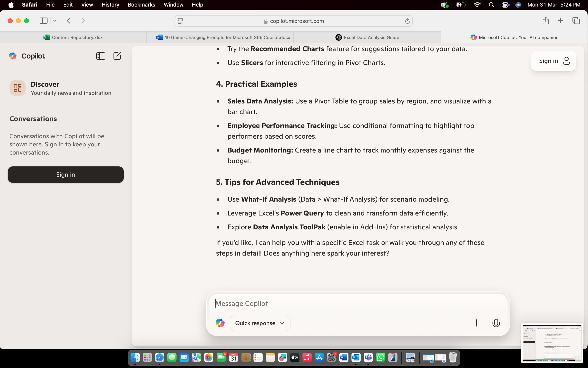Open the Apple menu

[x=11, y=5]
